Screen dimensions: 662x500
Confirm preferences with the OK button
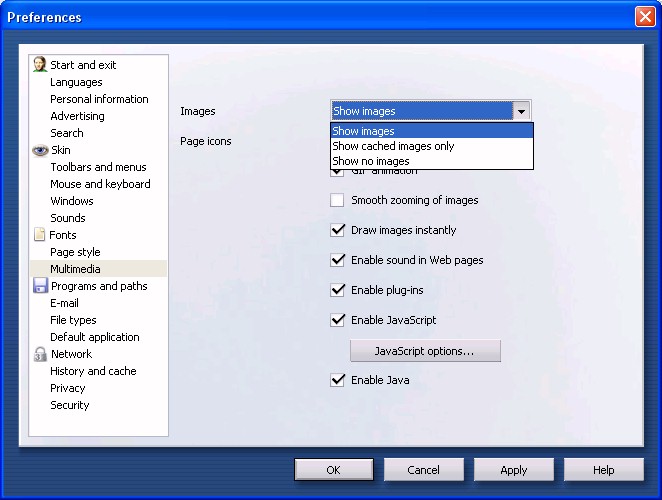point(334,470)
